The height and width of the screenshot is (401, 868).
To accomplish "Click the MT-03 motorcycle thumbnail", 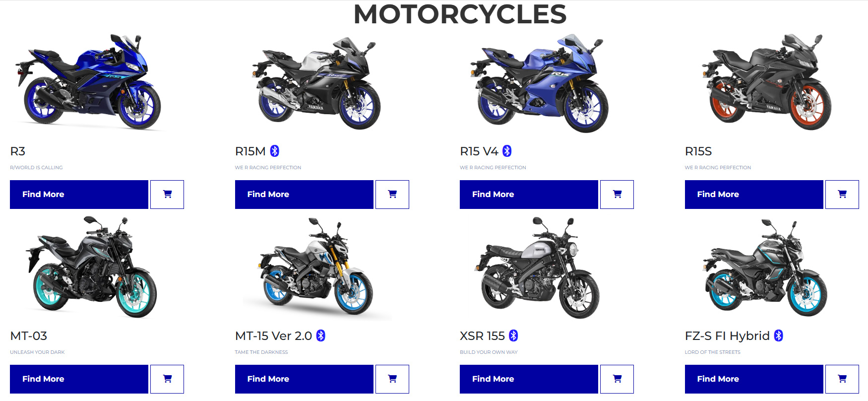I will coord(92,267).
